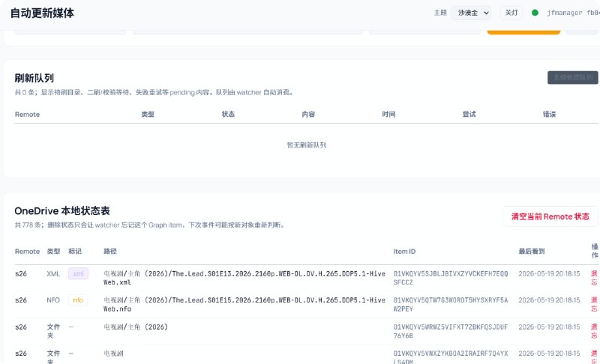The image size is (600, 364).
Task: Click the 时间 column header
Action: [388, 114]
